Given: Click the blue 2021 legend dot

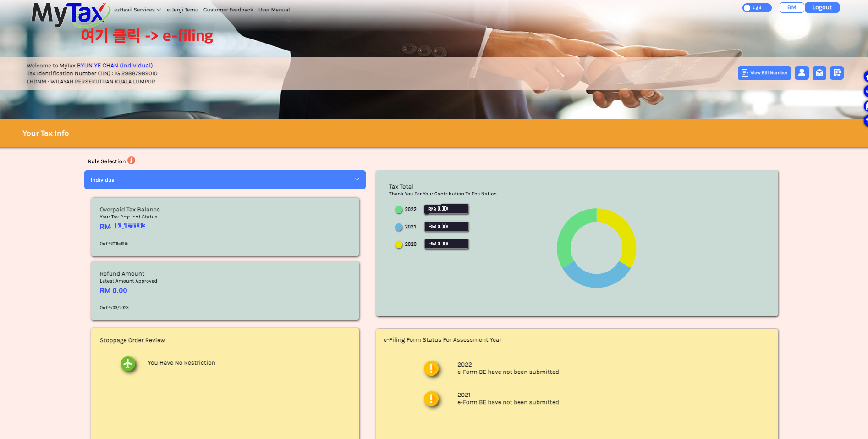Looking at the screenshot, I should click(x=399, y=227).
